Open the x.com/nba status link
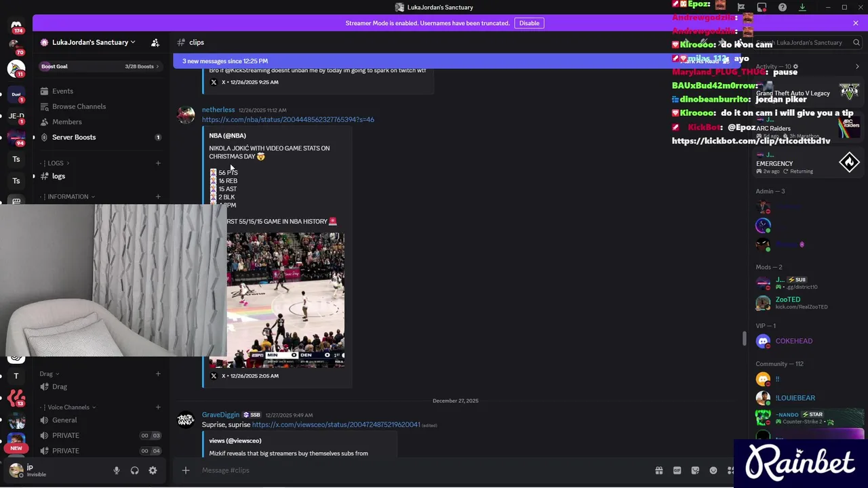This screenshot has height=488, width=868. (x=288, y=120)
